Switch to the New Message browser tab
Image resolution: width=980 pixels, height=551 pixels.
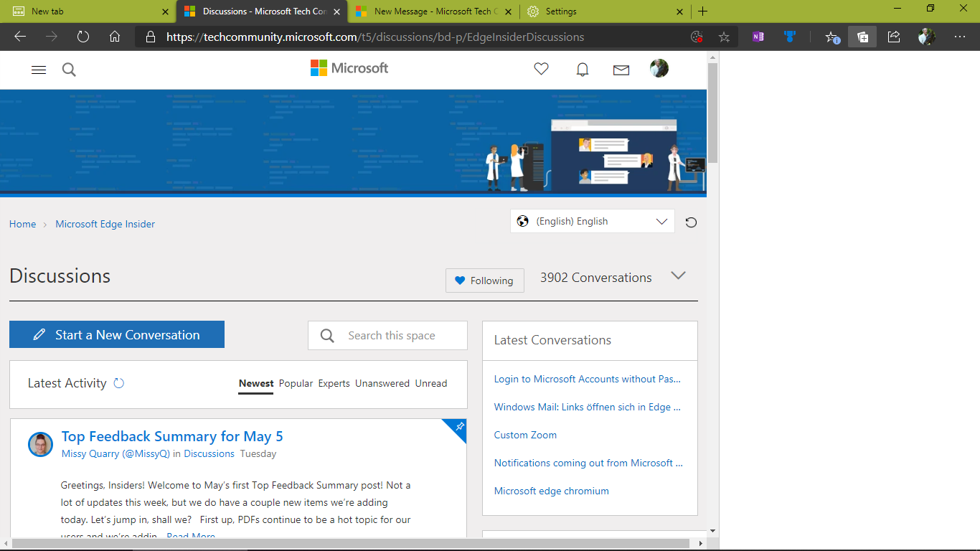(x=433, y=11)
